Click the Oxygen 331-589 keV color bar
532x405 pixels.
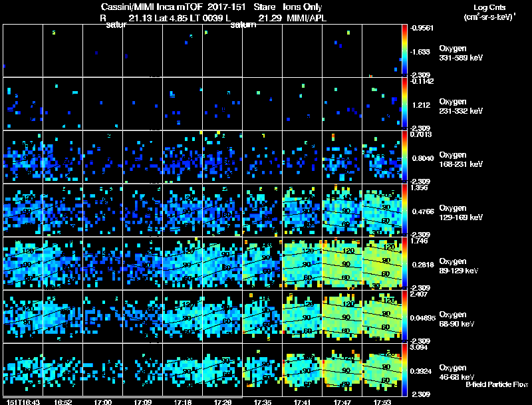[404, 51]
